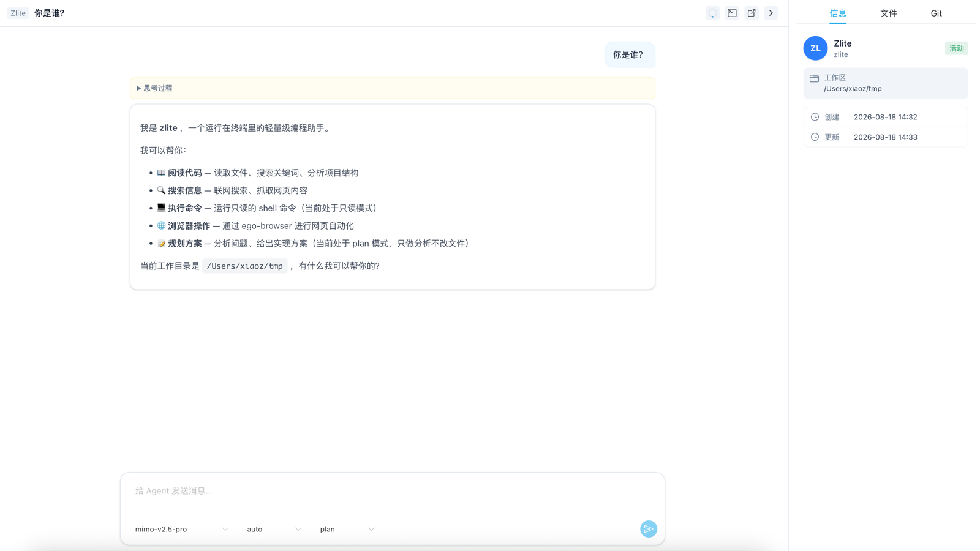Click the inline code /Users/xiaoz/tmp in reply
This screenshot has width=980, height=551.
(x=245, y=266)
